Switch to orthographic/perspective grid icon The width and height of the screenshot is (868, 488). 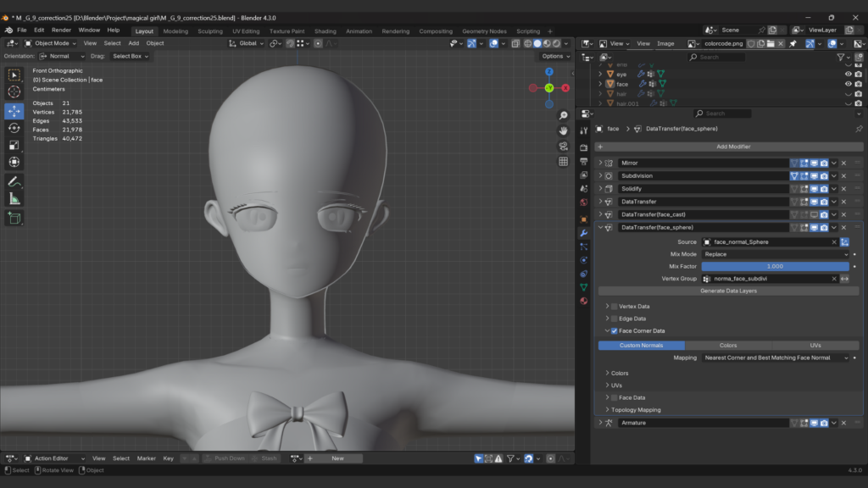(563, 162)
